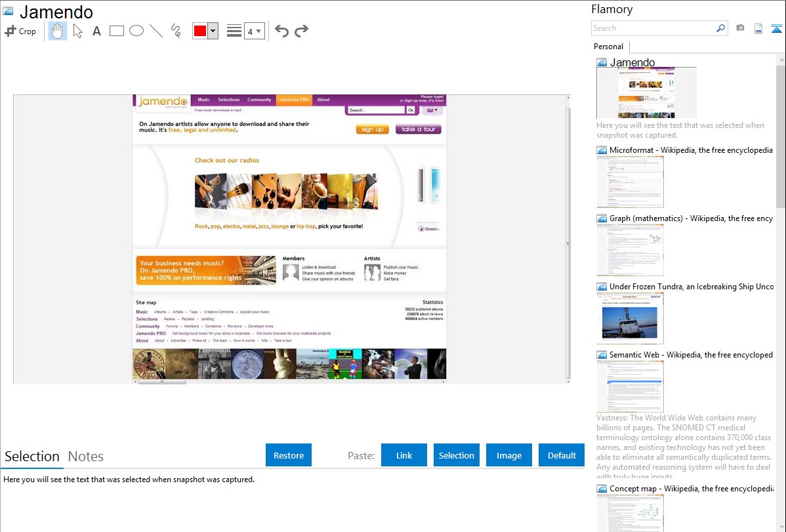Viewport: 786px width, 532px height.
Task: Switch to the Selection tab
Action: tap(32, 457)
